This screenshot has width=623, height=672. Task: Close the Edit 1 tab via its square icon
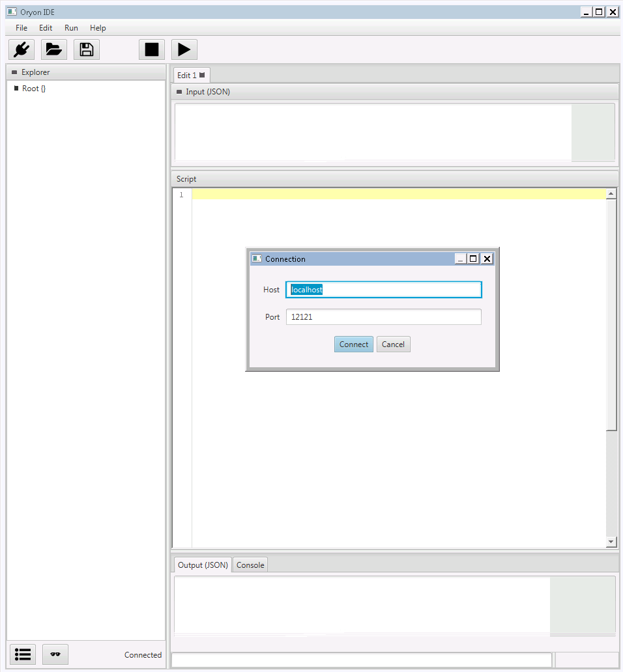(x=202, y=75)
